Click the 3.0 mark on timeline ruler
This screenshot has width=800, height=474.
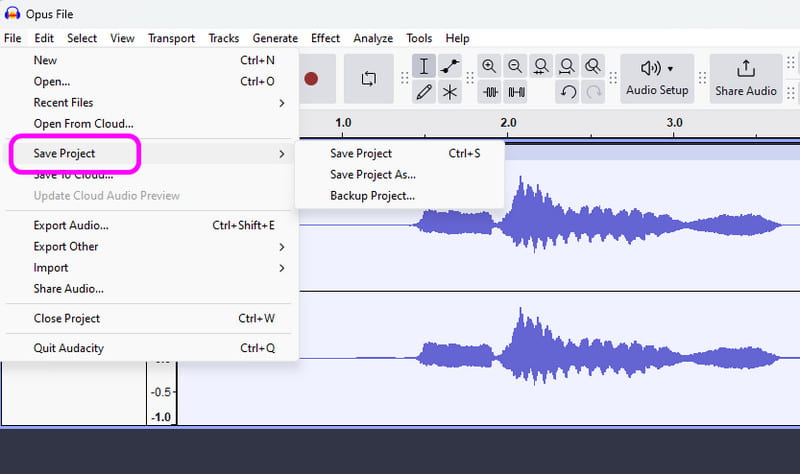coord(674,122)
